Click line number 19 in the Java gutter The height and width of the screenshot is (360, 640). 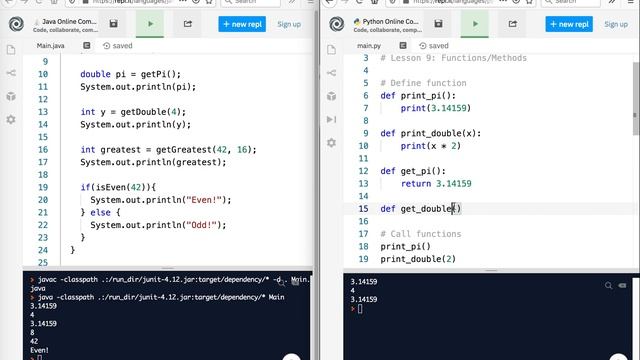pos(43,187)
